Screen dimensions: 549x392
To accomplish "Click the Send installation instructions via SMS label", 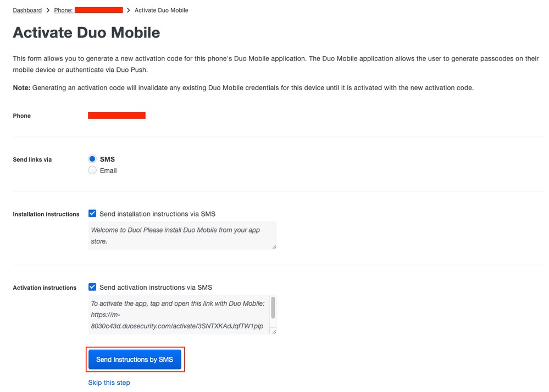I will (160, 213).
